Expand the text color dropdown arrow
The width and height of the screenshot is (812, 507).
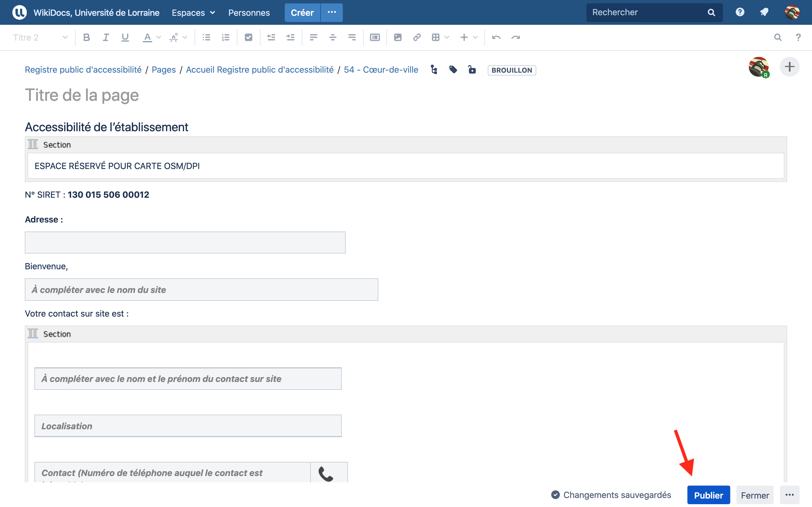pos(159,37)
